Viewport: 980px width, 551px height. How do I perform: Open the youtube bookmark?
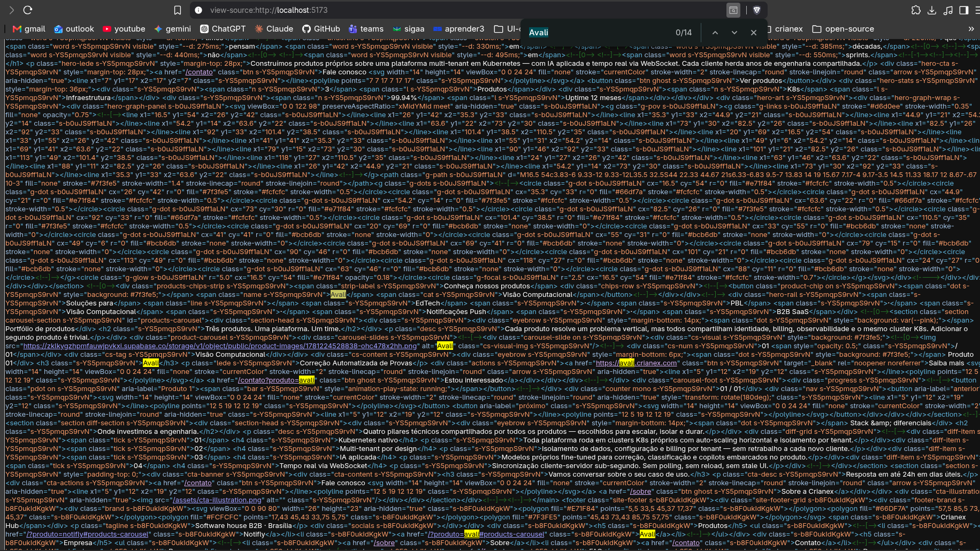[x=124, y=29]
